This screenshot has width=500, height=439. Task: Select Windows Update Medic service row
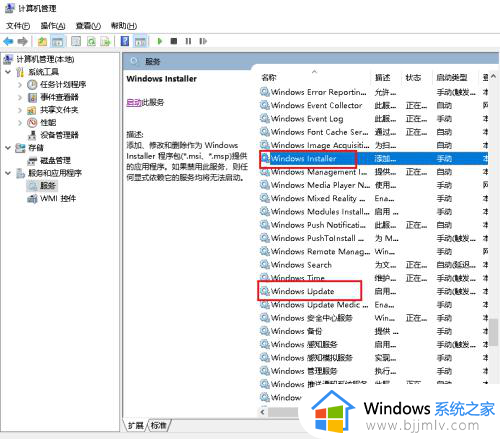point(374,305)
